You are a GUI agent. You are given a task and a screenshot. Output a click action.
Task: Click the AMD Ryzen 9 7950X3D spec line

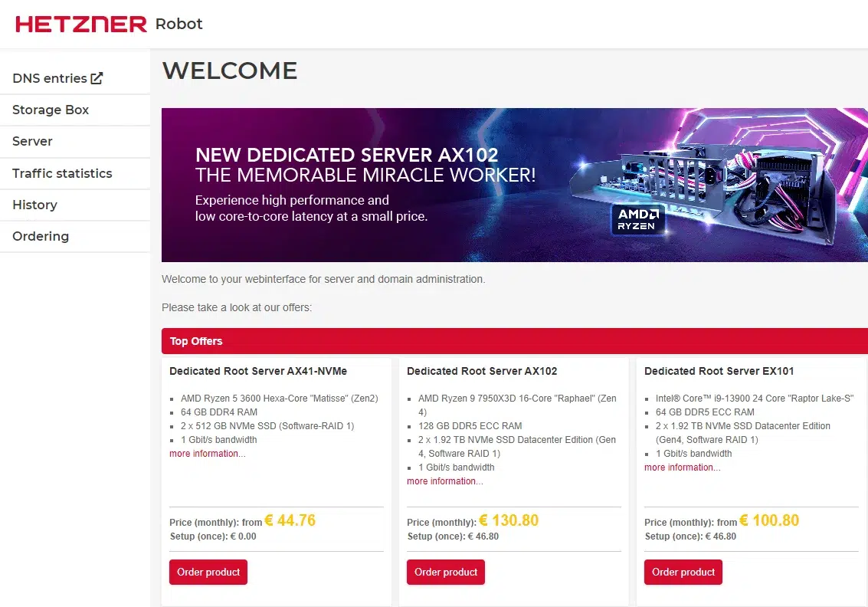click(x=517, y=405)
